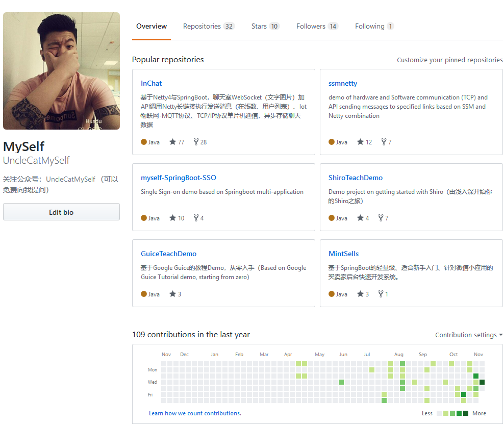This screenshot has width=504, height=425.
Task: Click the fork icon on MintSells card
Action: click(381, 294)
